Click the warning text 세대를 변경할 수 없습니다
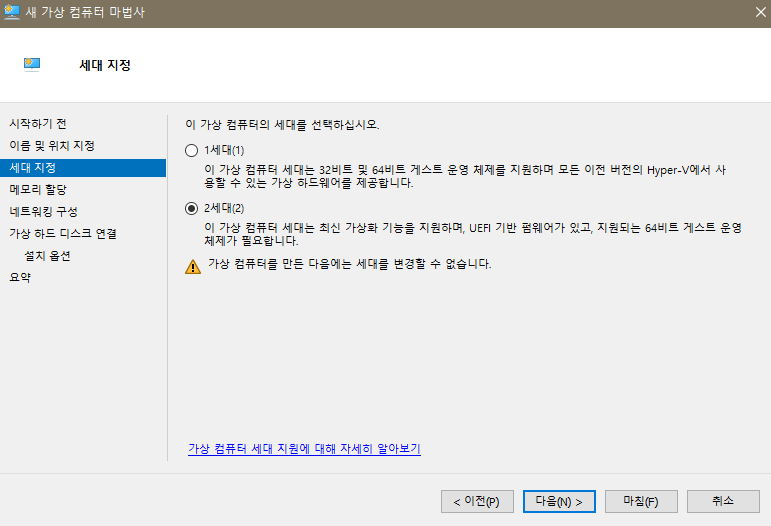The width and height of the screenshot is (771, 526). tap(350, 264)
